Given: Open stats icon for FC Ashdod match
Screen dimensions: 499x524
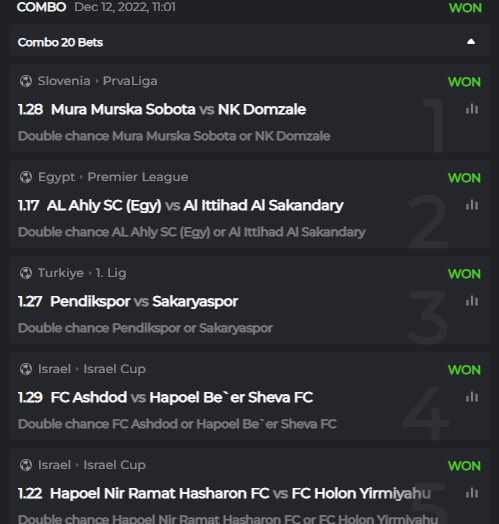Looking at the screenshot, I should pos(472,397).
